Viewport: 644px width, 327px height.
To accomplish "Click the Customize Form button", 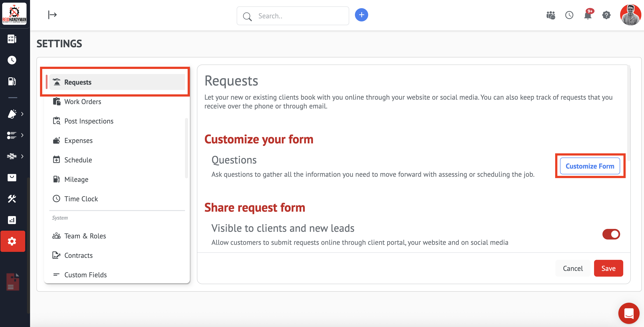I will (x=590, y=166).
